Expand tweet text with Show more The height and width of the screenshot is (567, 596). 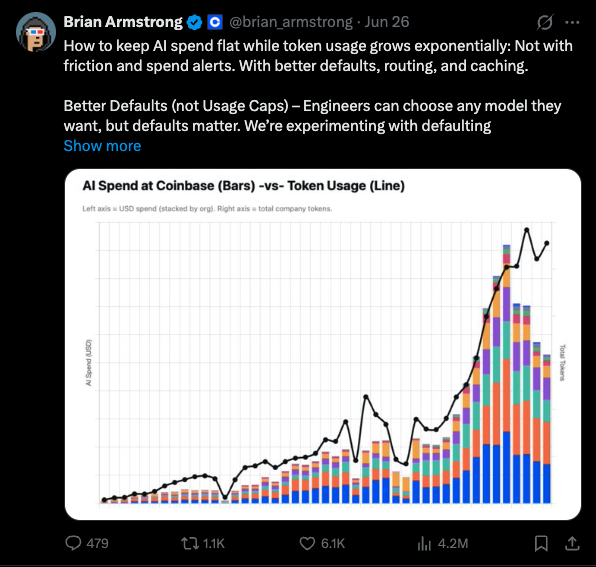point(102,146)
